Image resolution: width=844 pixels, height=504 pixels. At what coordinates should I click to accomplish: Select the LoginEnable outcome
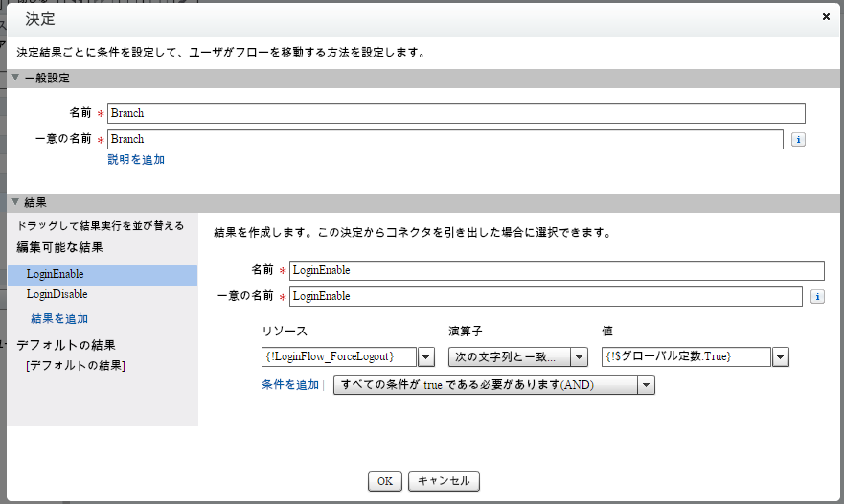[56, 275]
